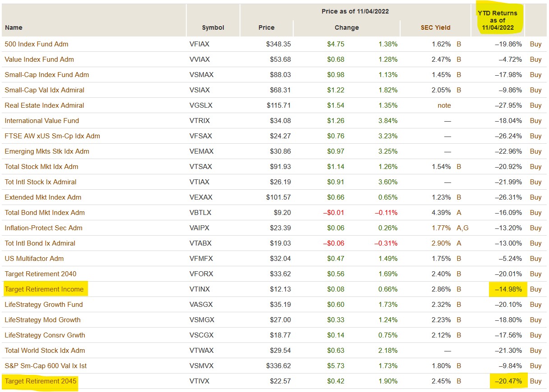Click Buy for LifeStrategy Mod Growth
The height and width of the screenshot is (392, 549).
click(535, 320)
